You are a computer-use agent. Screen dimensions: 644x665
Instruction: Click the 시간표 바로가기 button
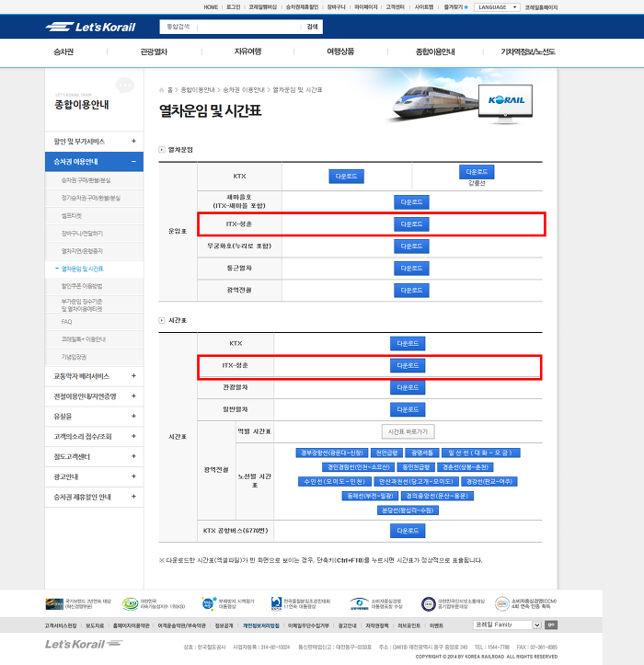(x=408, y=431)
